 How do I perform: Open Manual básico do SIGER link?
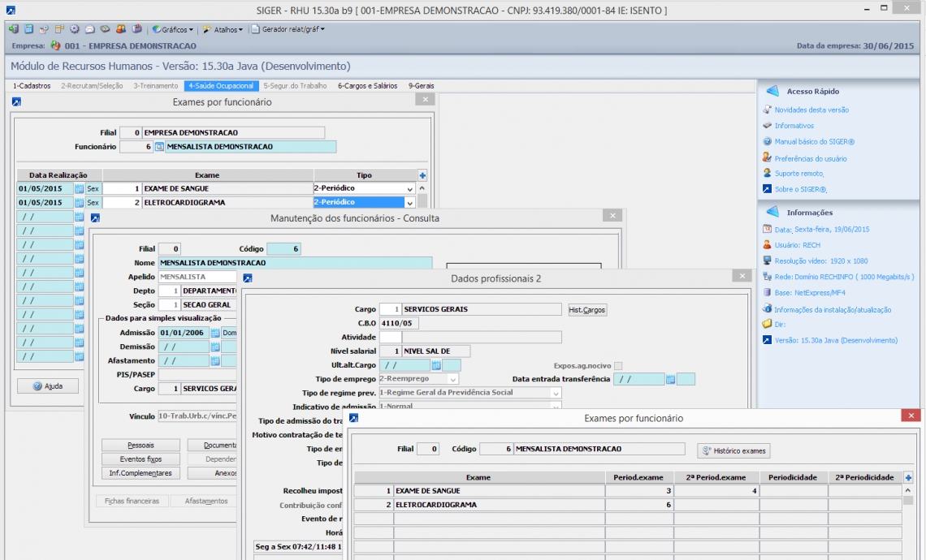tap(815, 141)
